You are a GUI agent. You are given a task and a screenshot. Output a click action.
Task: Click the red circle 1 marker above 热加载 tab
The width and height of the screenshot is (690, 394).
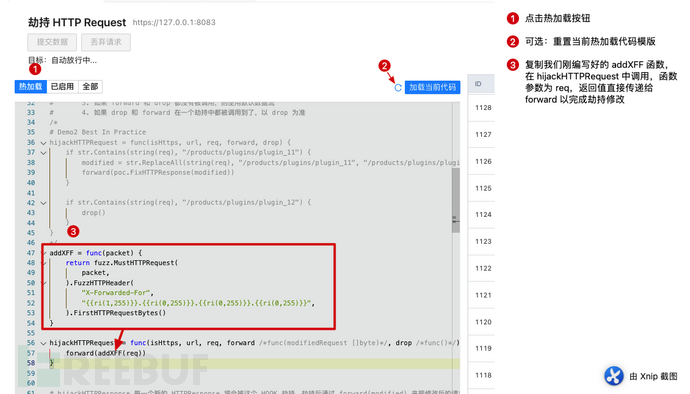[35, 69]
